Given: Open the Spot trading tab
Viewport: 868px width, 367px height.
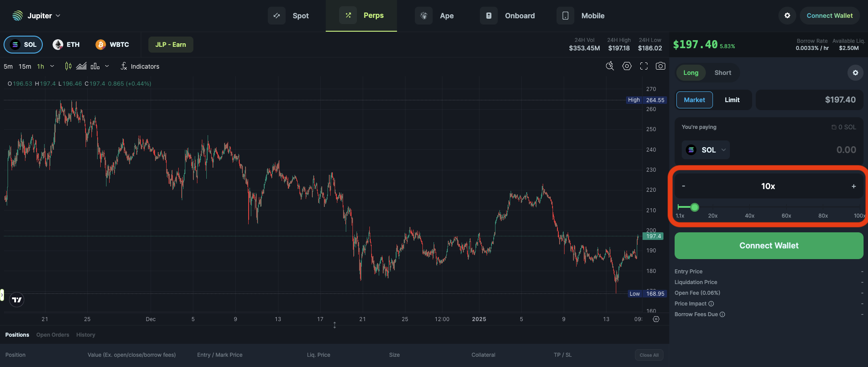Looking at the screenshot, I should coord(289,16).
